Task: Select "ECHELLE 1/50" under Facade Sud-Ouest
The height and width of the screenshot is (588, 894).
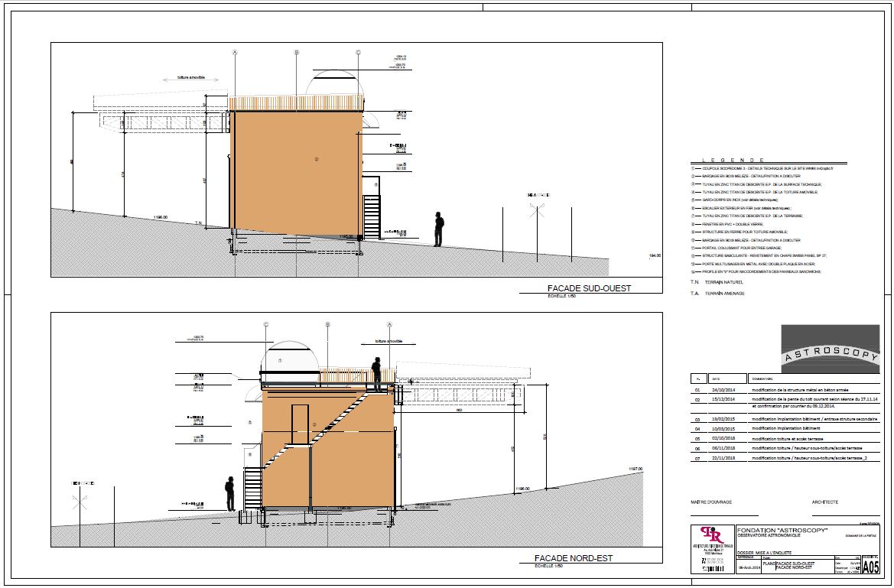Action: tap(561, 296)
